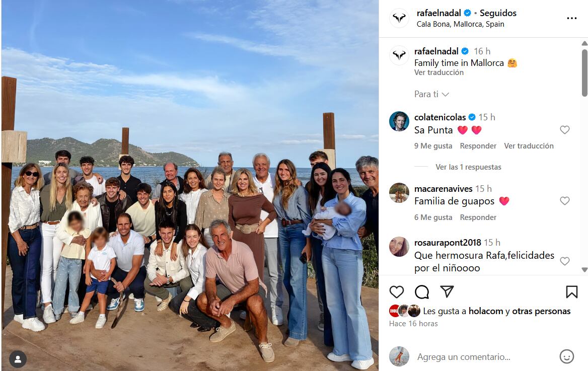This screenshot has height=371, width=588.
Task: Click the "Seguidos" following button
Action: [x=498, y=13]
